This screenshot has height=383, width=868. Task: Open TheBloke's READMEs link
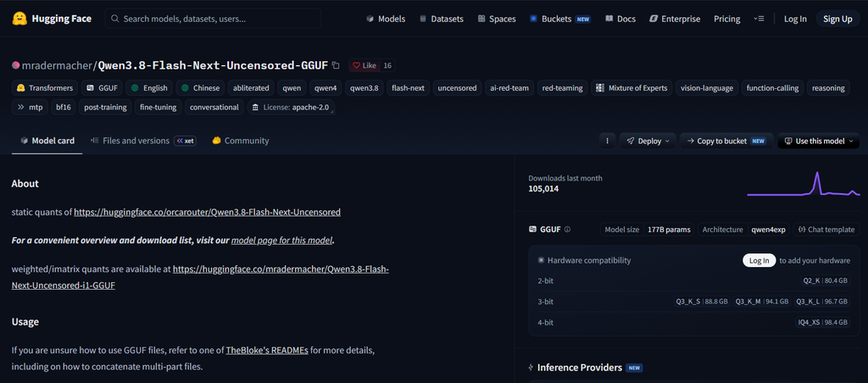click(x=267, y=350)
